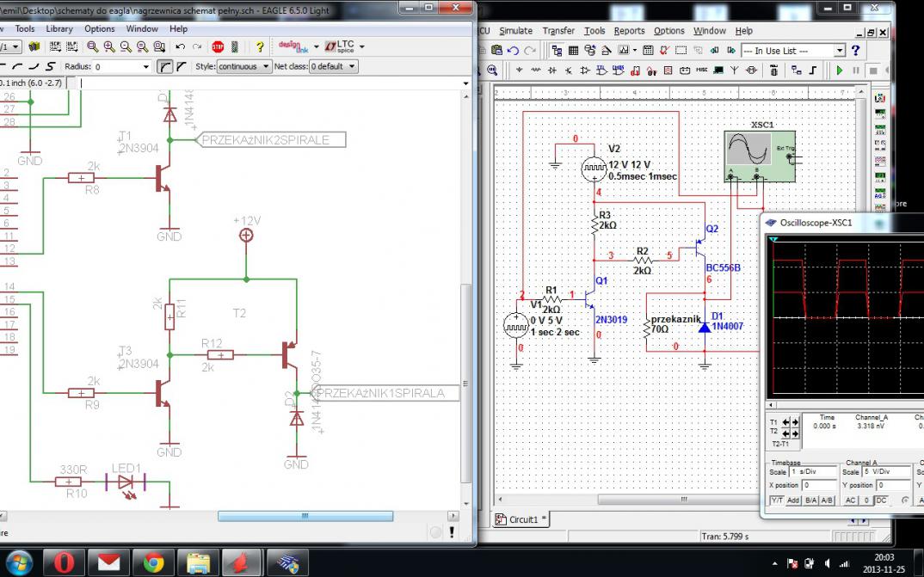Click the Multisim help question mark icon
Image resolution: width=924 pixels, height=577 pixels.
pyautogui.click(x=855, y=51)
